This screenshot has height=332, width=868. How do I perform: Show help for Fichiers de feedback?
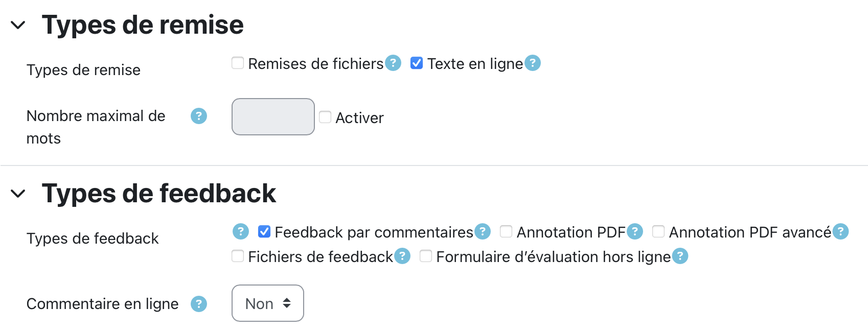point(402,256)
